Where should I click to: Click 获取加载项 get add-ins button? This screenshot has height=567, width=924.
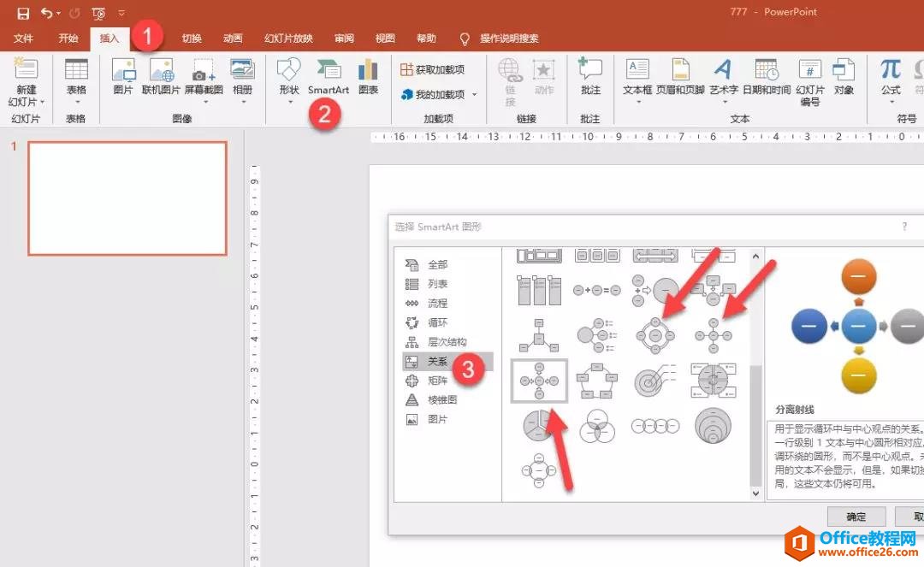click(433, 69)
